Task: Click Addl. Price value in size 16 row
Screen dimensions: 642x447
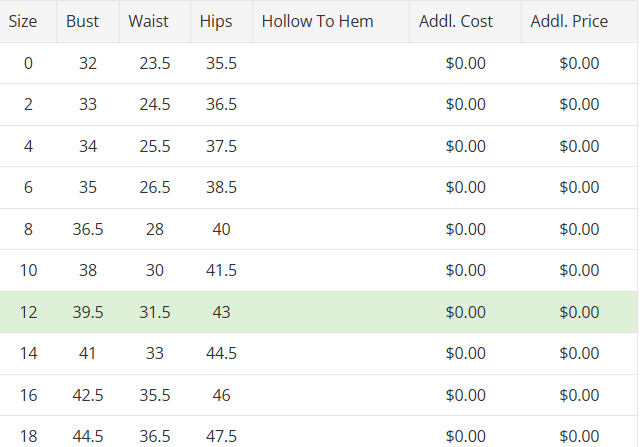Action: 579,395
